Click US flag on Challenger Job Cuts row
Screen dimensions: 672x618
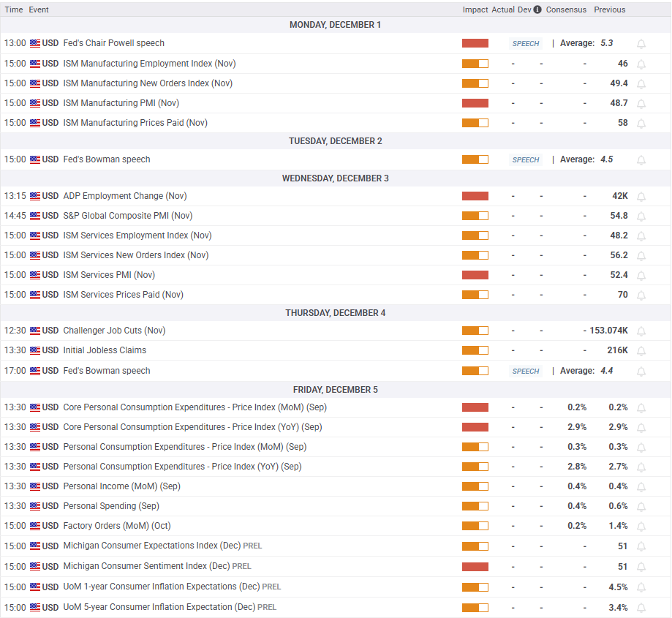click(x=35, y=331)
